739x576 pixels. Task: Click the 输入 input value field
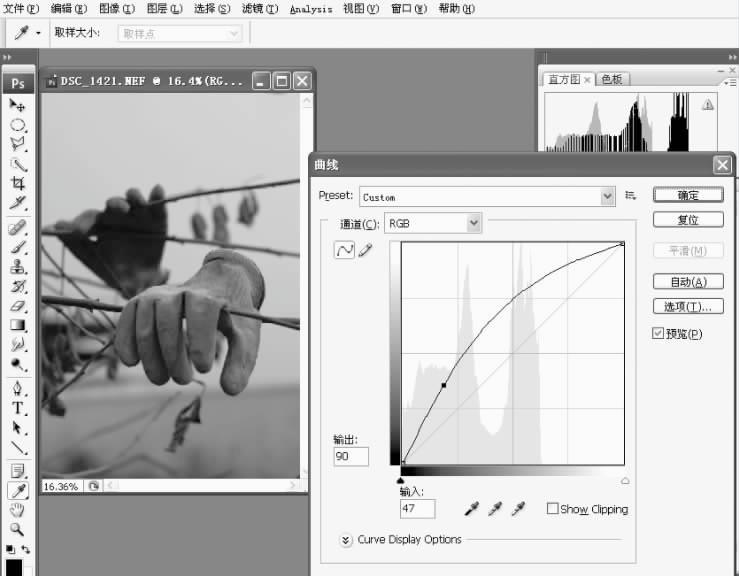pyautogui.click(x=417, y=509)
